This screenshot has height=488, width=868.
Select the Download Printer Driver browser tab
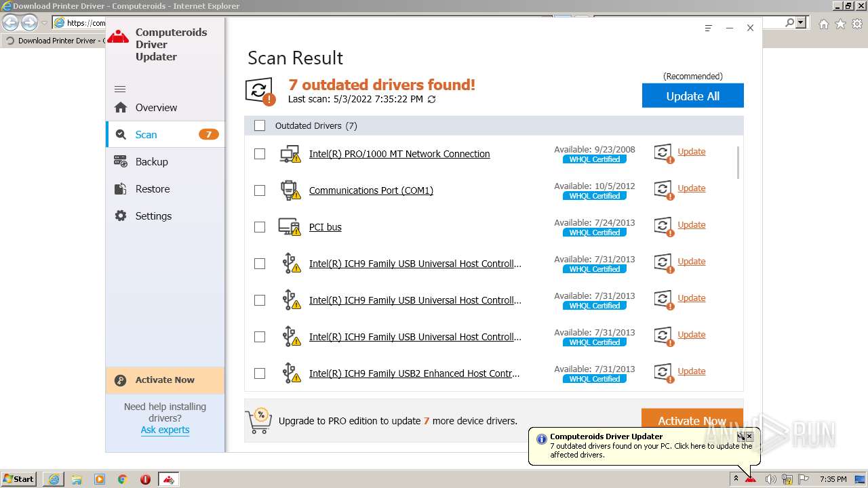[53, 41]
